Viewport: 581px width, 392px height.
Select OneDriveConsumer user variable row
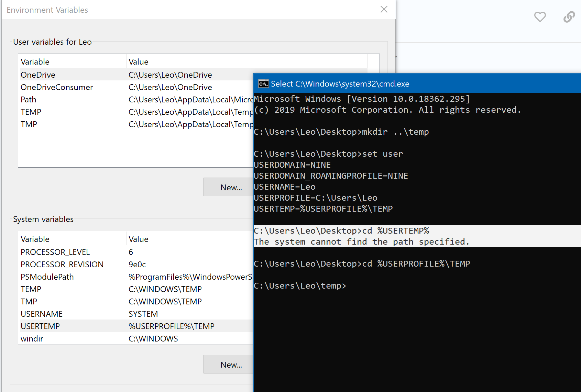point(136,87)
